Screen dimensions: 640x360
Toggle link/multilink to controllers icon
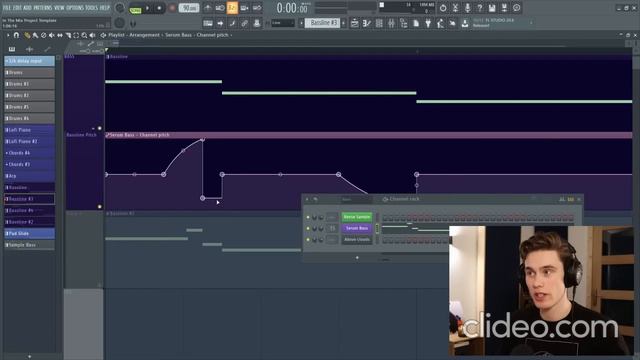coord(244,23)
